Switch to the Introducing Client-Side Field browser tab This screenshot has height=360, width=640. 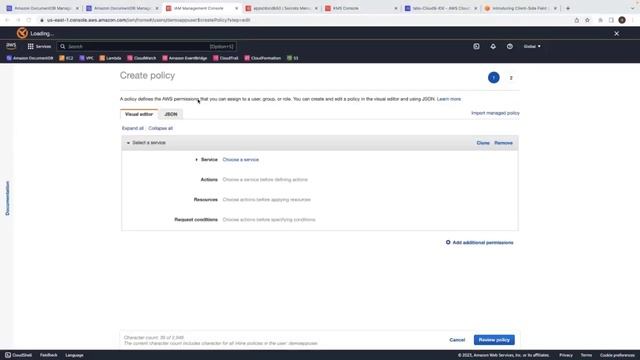[519, 8]
